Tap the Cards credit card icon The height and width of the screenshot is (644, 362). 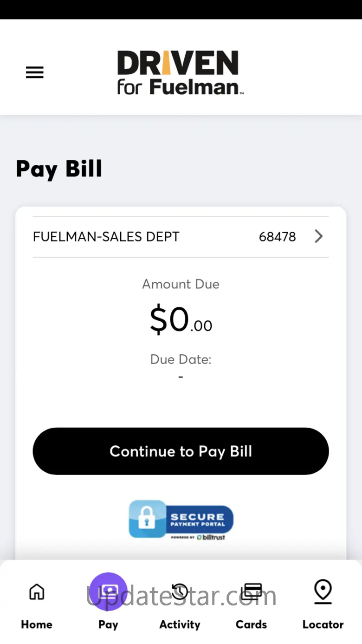[x=252, y=592]
